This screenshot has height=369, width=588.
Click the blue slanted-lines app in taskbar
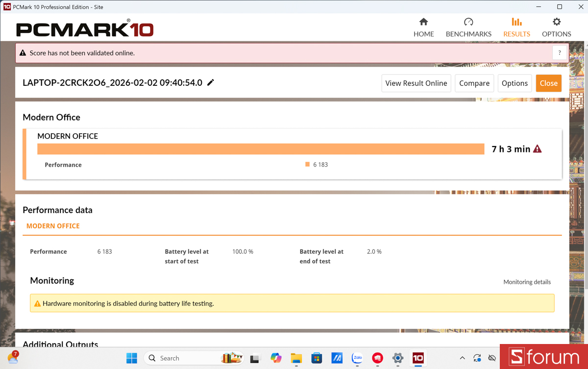pyautogui.click(x=337, y=358)
